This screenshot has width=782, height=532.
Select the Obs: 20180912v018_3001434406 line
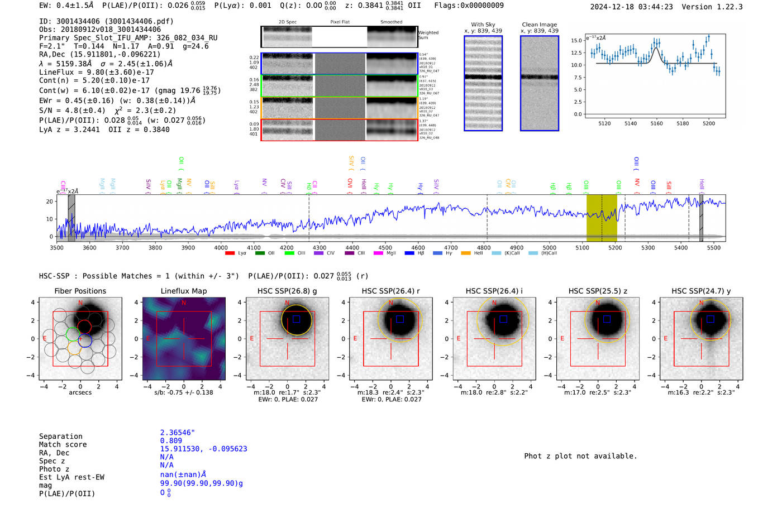coord(100,30)
